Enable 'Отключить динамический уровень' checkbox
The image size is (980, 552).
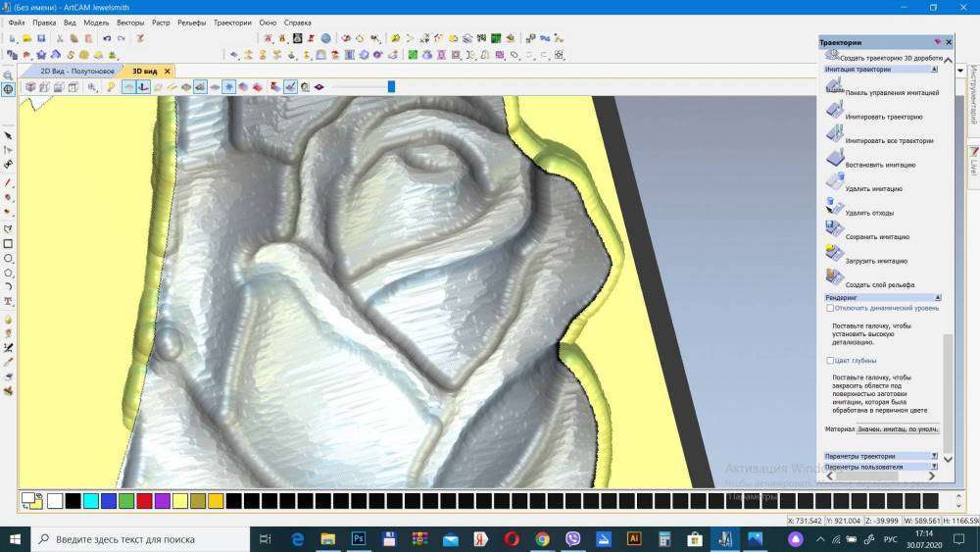pyautogui.click(x=830, y=308)
